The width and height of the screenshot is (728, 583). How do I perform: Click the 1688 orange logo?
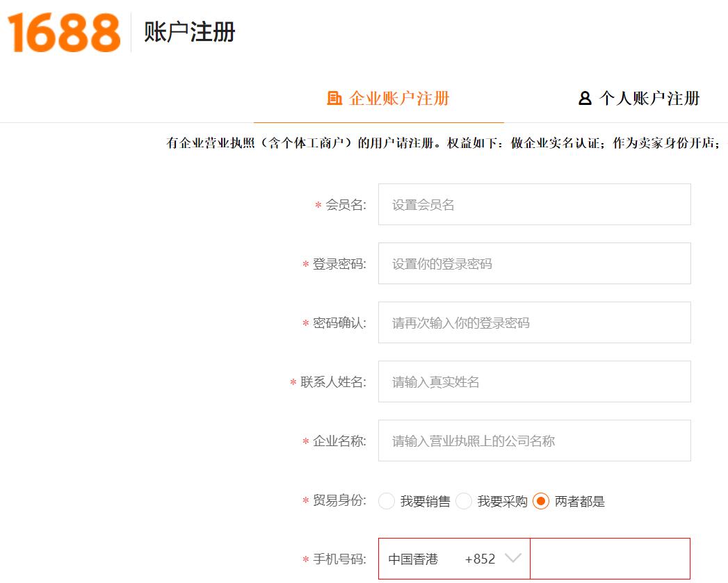[64, 33]
